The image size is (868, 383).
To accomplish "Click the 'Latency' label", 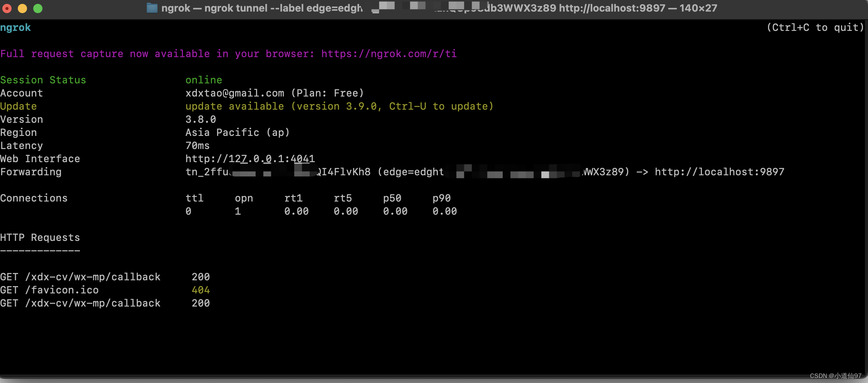I will click(x=22, y=146).
